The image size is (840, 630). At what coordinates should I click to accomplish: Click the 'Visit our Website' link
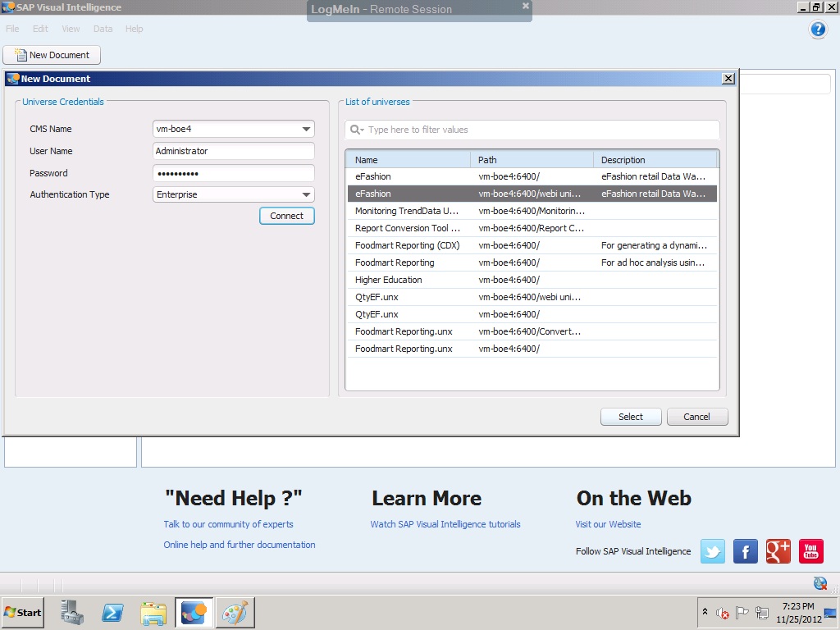coord(608,524)
